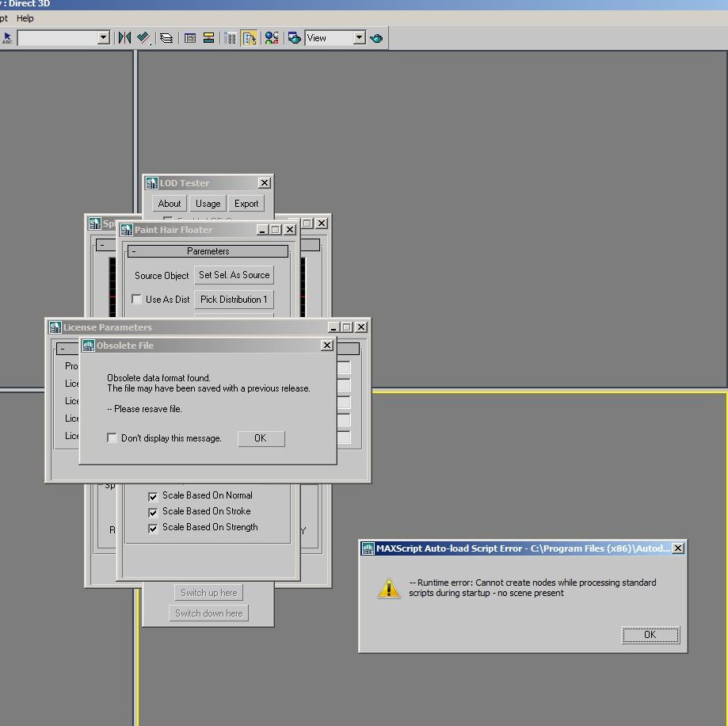Click the Usage button in LOD Tester

pos(208,204)
